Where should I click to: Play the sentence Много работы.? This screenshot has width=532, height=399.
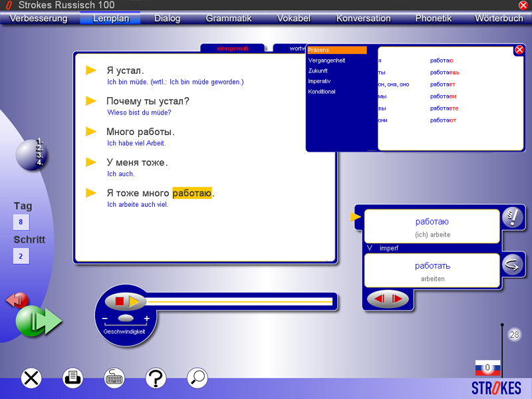pos(91,131)
